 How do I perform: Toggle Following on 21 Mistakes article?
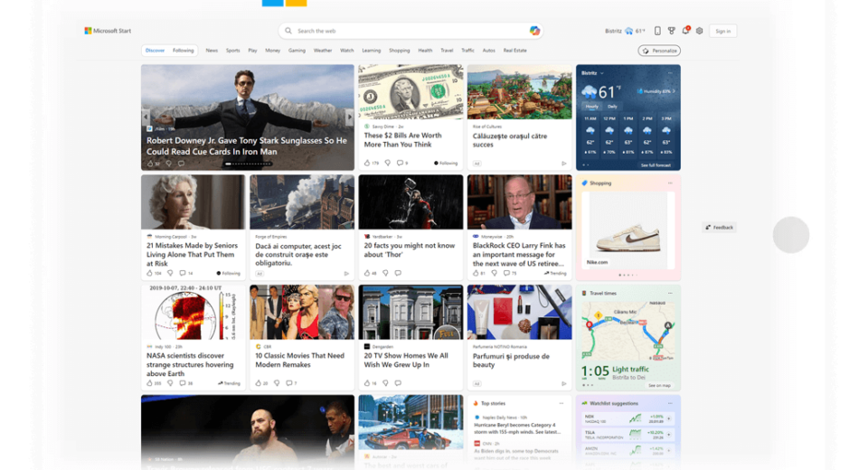228,273
